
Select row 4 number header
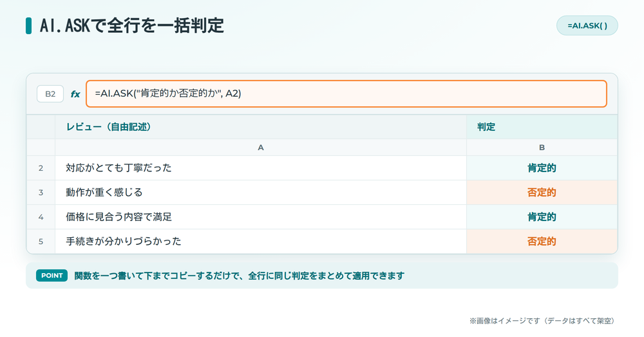41,217
